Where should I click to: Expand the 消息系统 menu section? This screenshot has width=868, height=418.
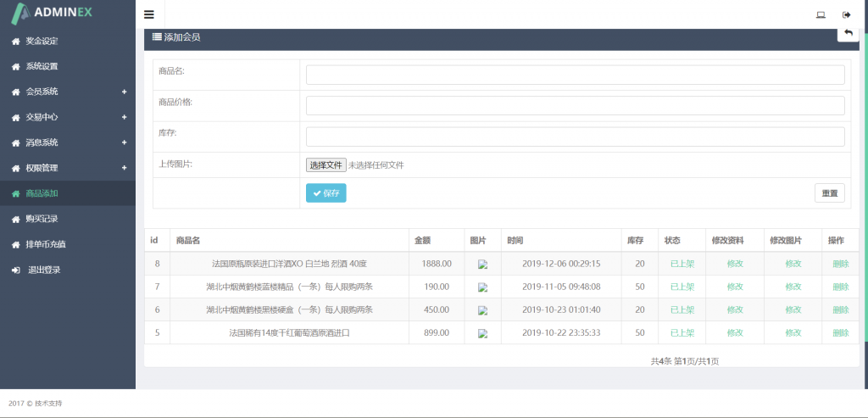coord(124,142)
